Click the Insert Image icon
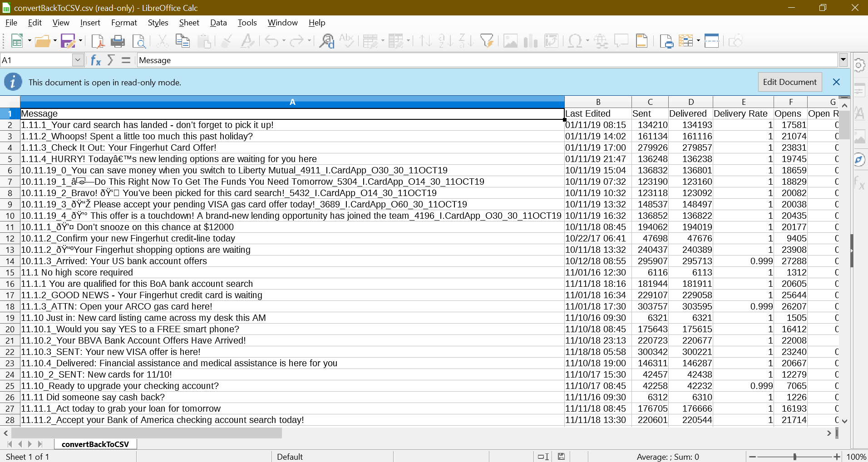Screen dimensions: 868x462 pyautogui.click(x=510, y=41)
